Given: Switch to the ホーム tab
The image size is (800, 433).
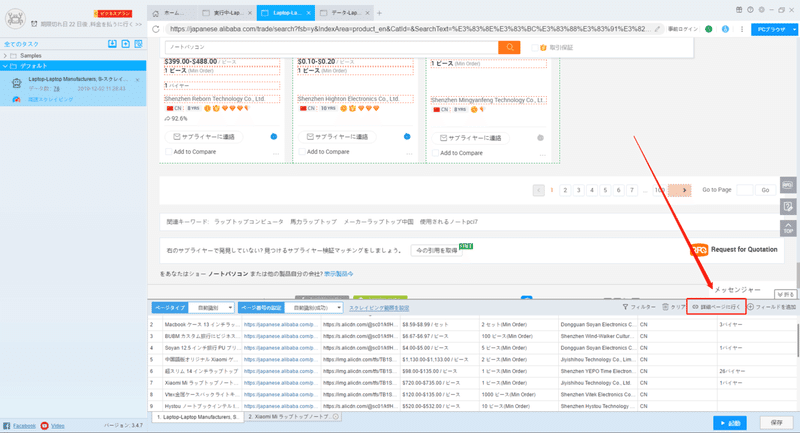Looking at the screenshot, I should (172, 13).
